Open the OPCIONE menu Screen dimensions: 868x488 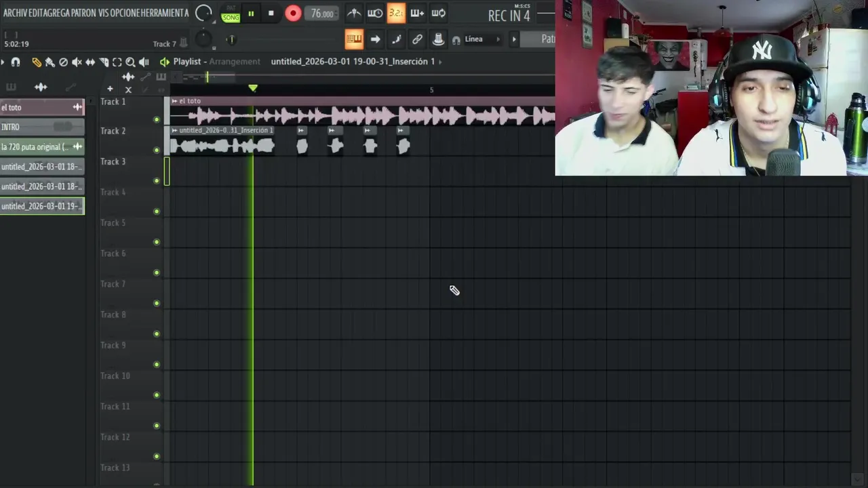[x=126, y=13]
